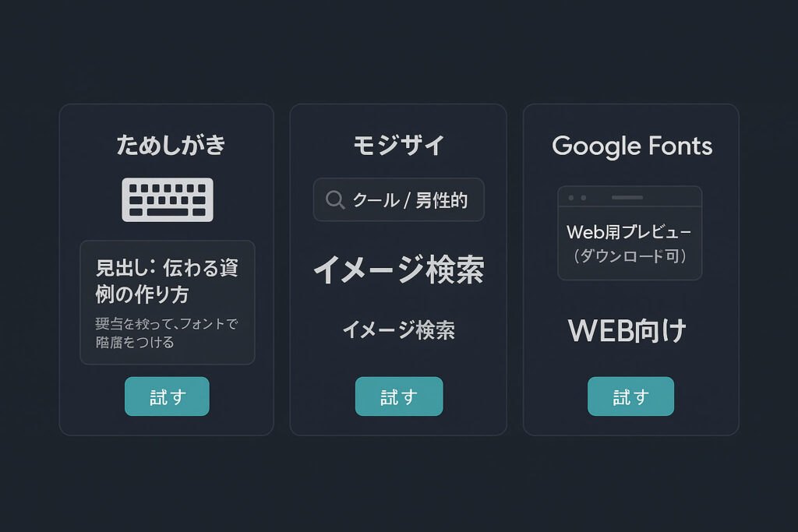Select the 見出し: 伝わる資料の作り方 sample heading
Viewport: 798px width, 532px height.
pos(167,280)
